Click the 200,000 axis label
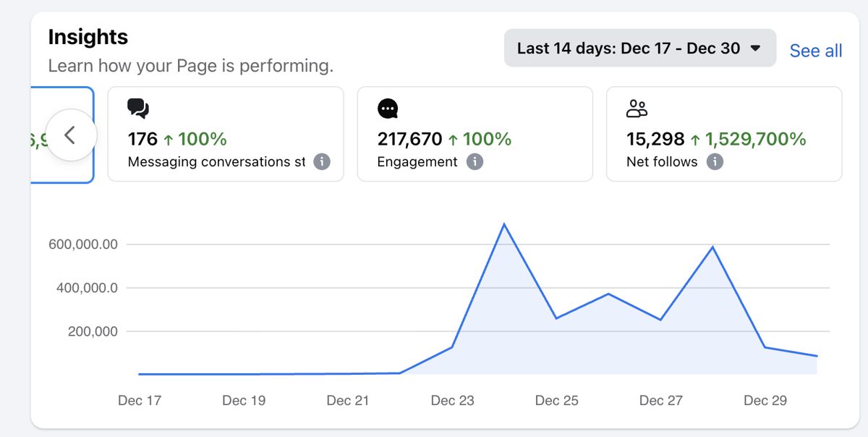 pos(91,331)
